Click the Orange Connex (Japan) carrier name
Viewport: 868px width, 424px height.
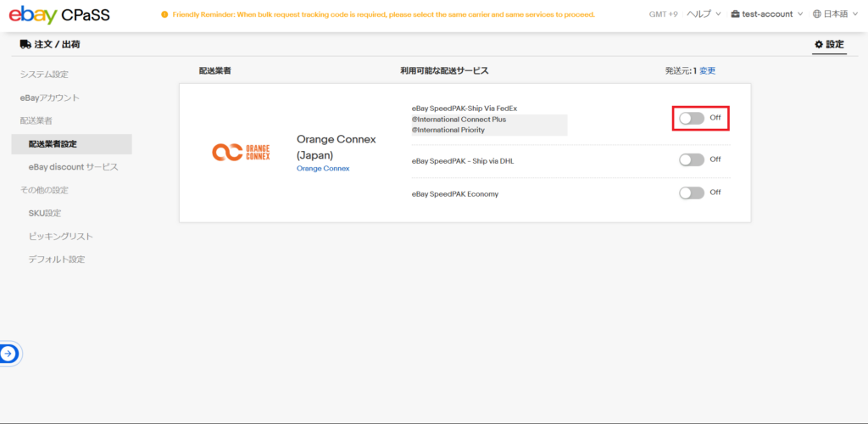336,148
